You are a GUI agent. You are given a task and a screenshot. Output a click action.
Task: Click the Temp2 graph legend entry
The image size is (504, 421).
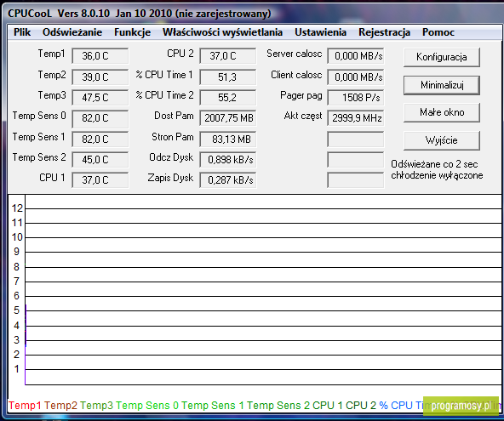click(60, 405)
